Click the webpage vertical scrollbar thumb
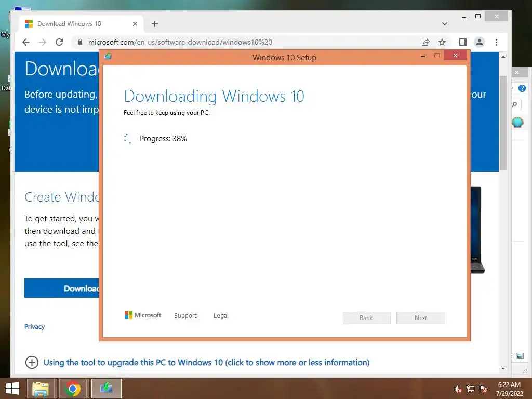This screenshot has height=399, width=532. click(x=503, y=123)
